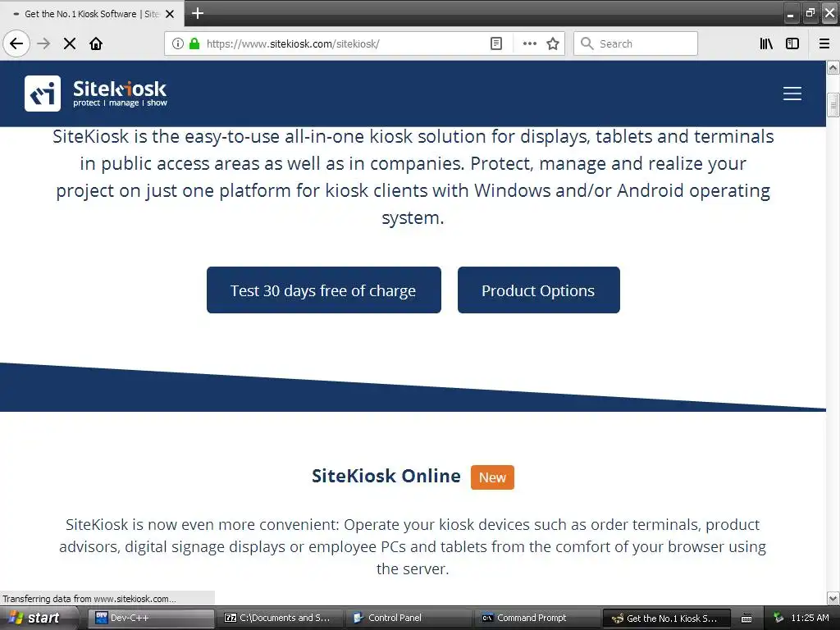Image resolution: width=840 pixels, height=630 pixels.
Task: Click the 'protect | manage | show' tagline
Action: point(120,103)
